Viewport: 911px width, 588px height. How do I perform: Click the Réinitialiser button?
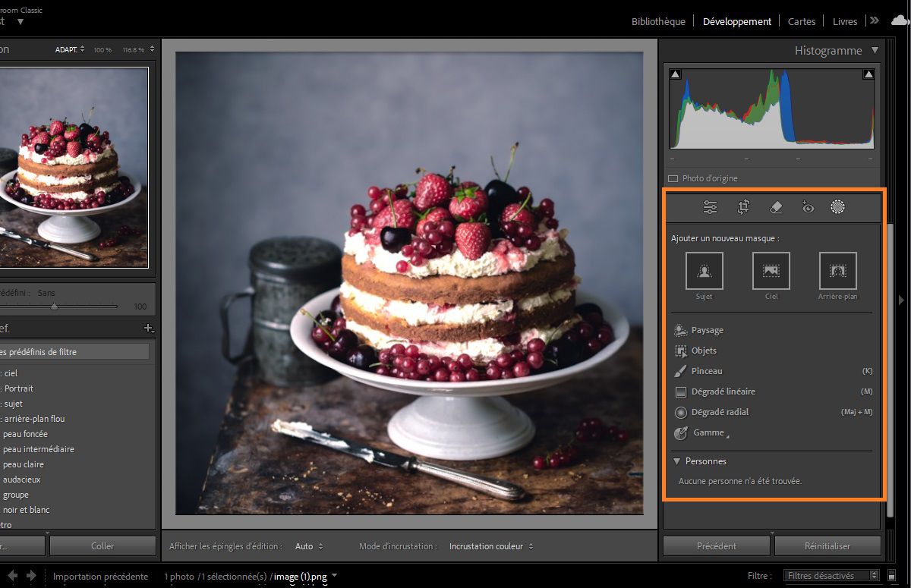pyautogui.click(x=827, y=546)
